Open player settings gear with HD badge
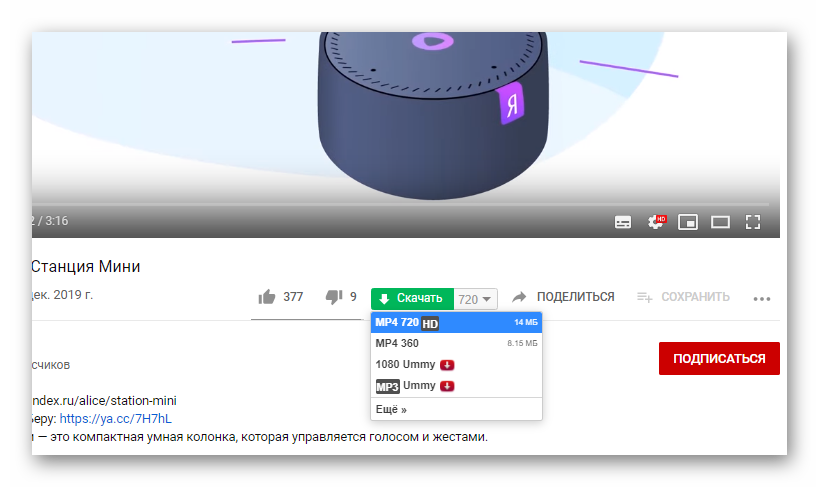Viewport: 819px width, 487px height. 656,222
